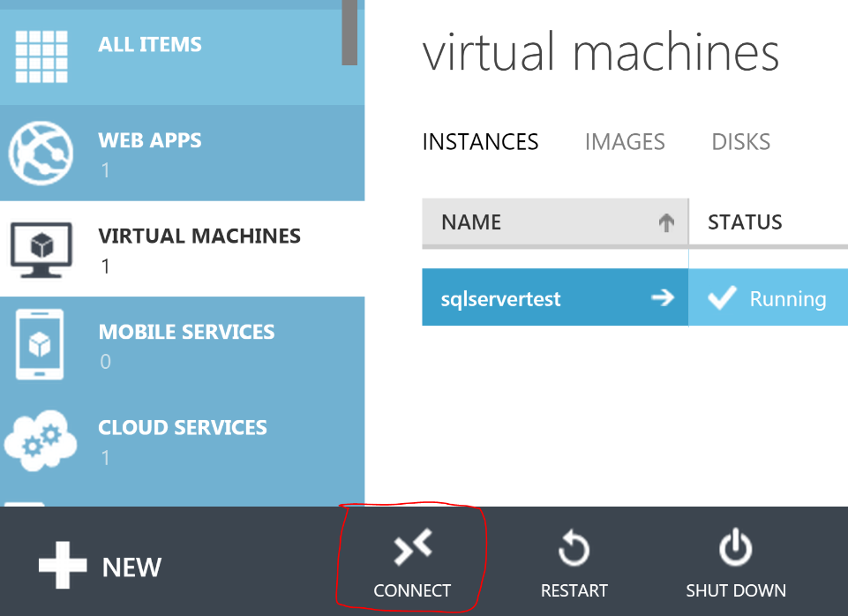Screen dimensions: 848x616
Task: Click the Cloud Services gear-cloud icon
Action: [x=41, y=440]
